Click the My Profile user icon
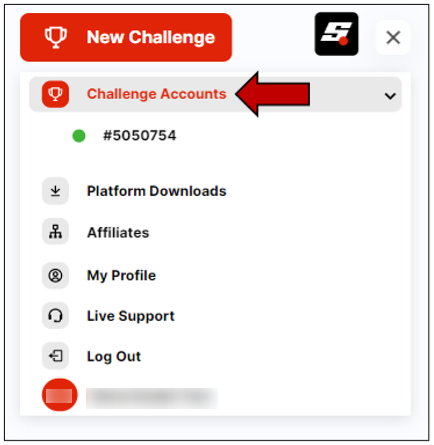 tap(55, 276)
